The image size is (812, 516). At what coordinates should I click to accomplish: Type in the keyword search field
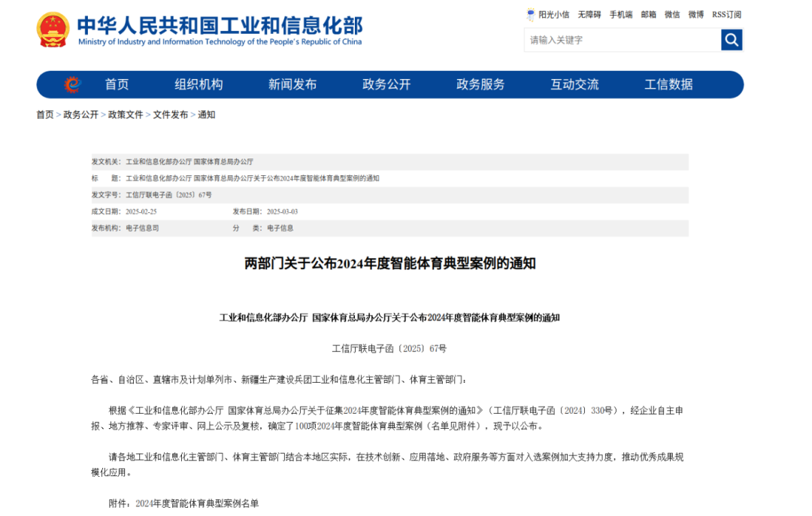coord(623,40)
